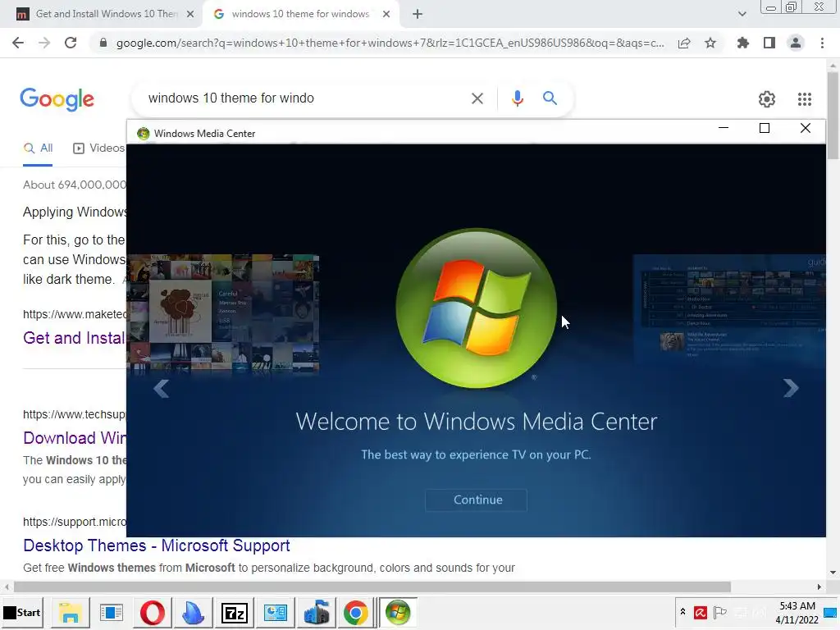The image size is (840, 630).
Task: Clear the Google search box text
Action: [x=477, y=98]
